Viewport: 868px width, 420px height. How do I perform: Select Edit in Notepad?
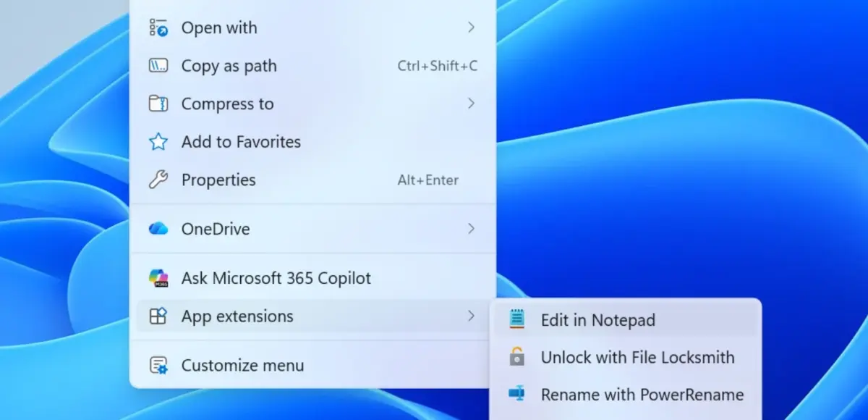[x=626, y=319]
